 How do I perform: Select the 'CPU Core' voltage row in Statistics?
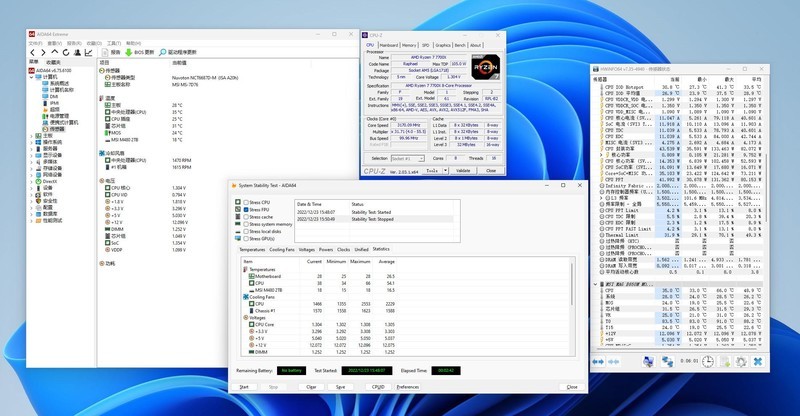point(321,325)
